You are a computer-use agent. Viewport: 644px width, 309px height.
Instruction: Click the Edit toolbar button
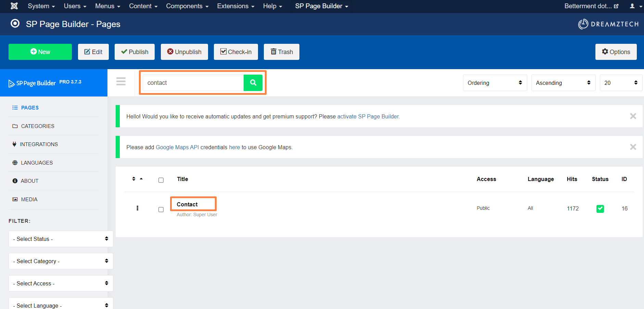[x=93, y=52]
